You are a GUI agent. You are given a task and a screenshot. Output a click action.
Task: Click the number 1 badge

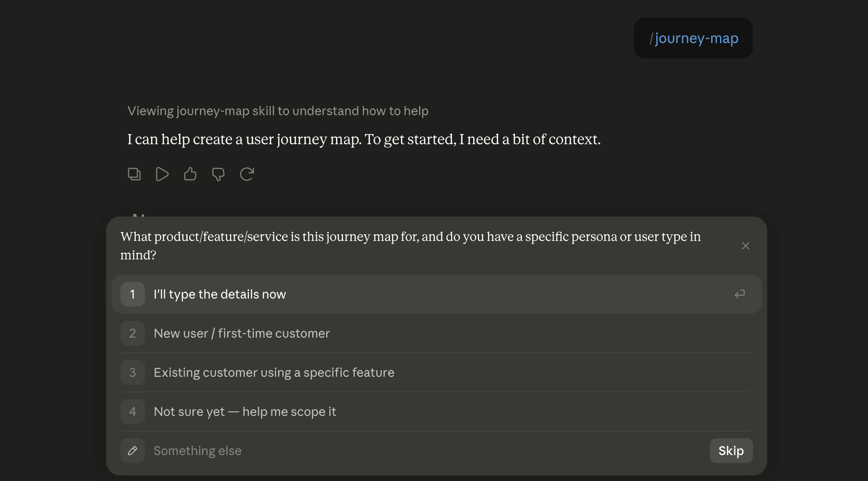click(133, 294)
